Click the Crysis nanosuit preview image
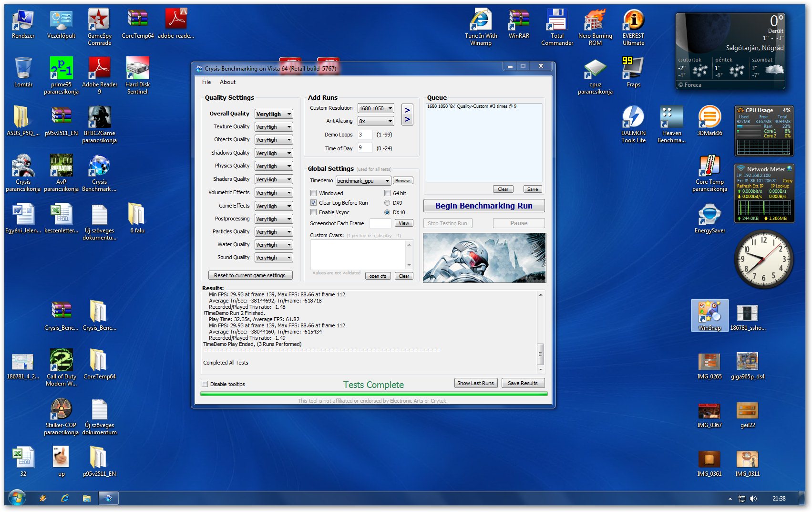 (484, 258)
